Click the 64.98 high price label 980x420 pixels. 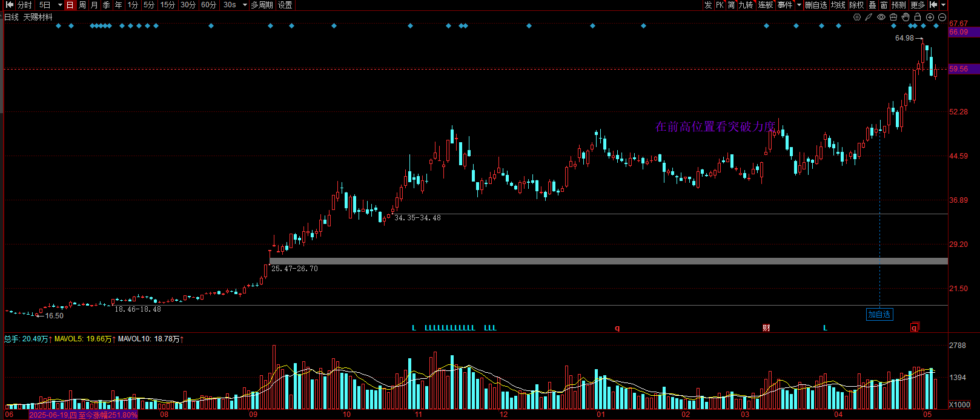(x=904, y=38)
